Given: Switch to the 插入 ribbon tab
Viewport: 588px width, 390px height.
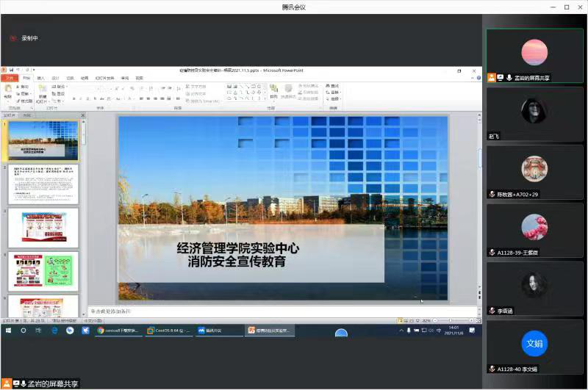Looking at the screenshot, I should click(x=40, y=78).
